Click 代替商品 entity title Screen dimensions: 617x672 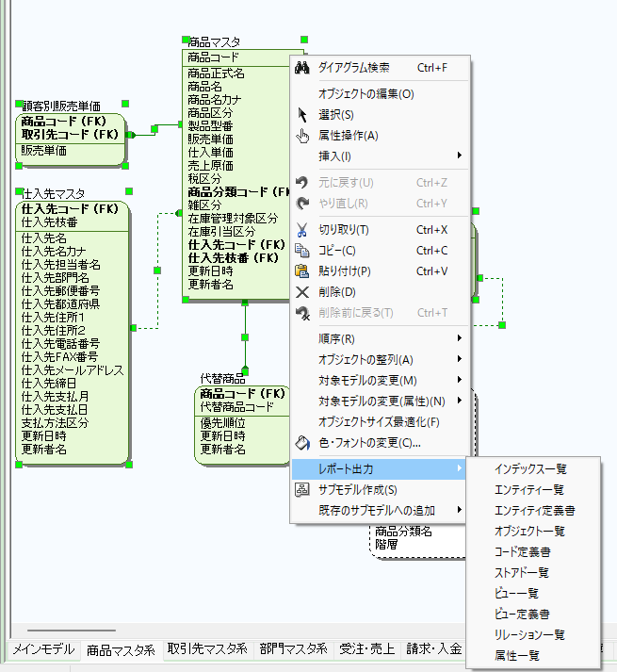pyautogui.click(x=223, y=379)
